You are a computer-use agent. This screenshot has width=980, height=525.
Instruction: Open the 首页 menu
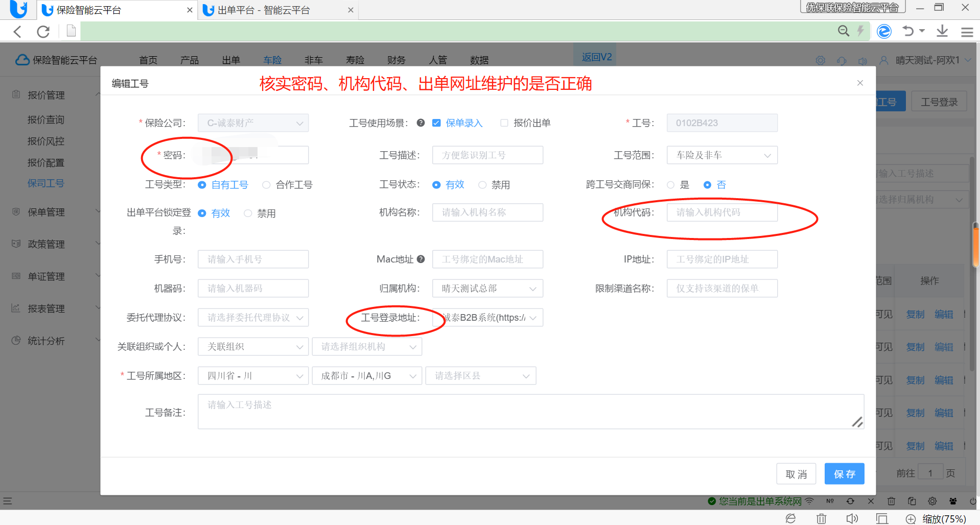[148, 60]
